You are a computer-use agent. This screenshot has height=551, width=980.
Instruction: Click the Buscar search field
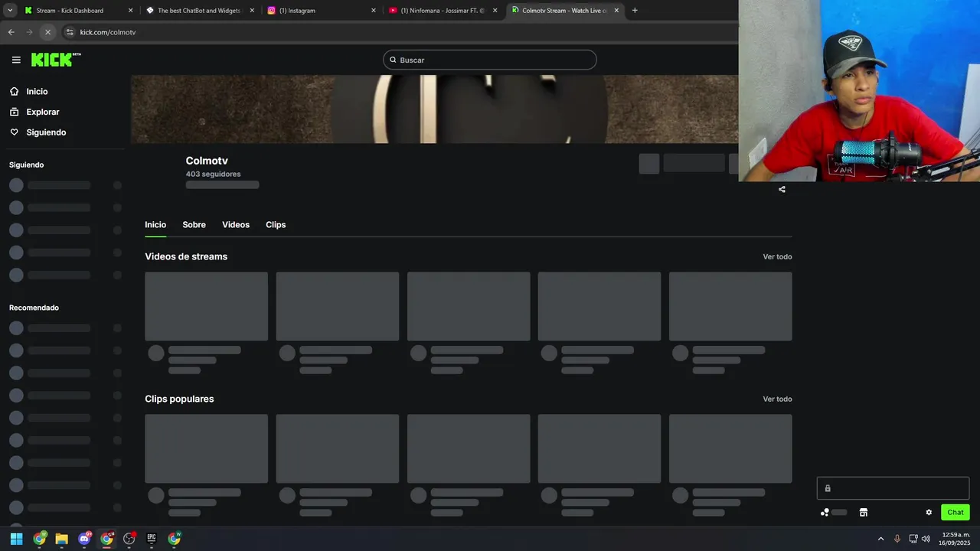point(490,60)
